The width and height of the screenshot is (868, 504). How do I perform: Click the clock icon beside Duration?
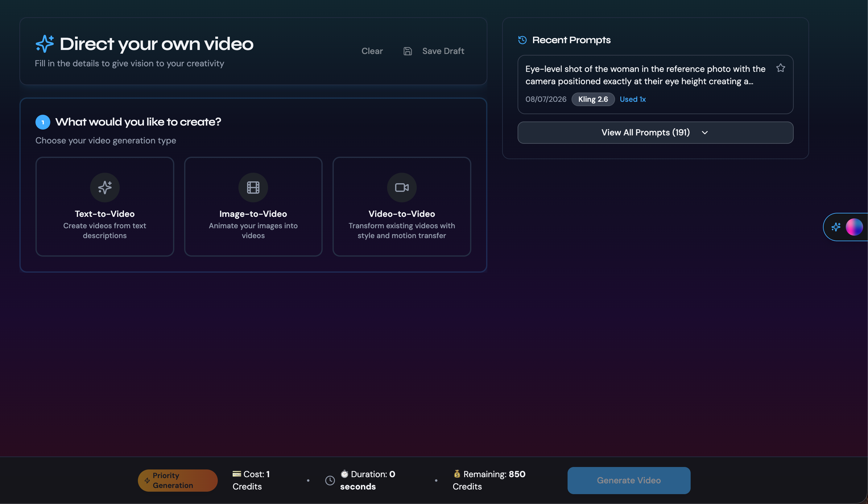tap(330, 480)
